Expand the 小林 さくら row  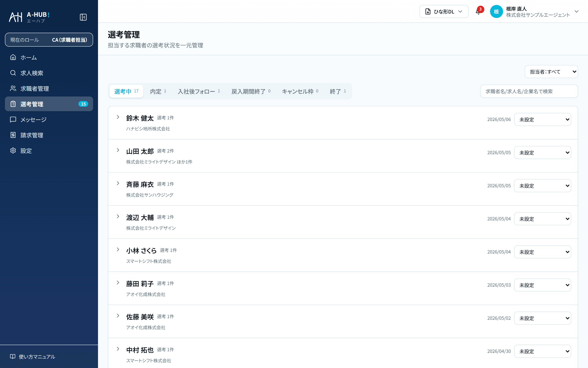click(118, 249)
